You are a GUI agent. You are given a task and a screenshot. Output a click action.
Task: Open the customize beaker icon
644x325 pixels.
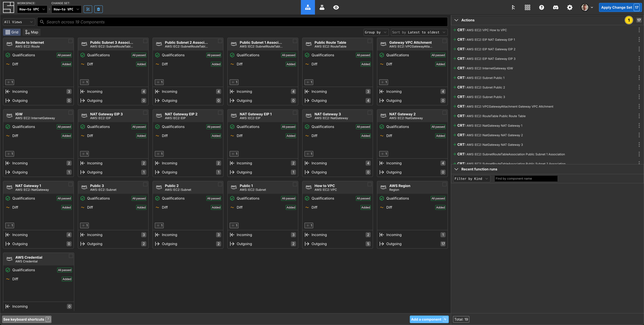tap(322, 7)
